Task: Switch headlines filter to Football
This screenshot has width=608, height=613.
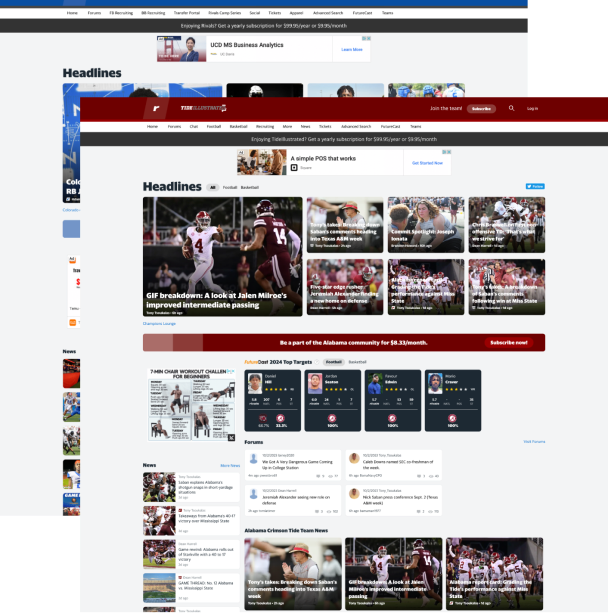Action: pyautogui.click(x=229, y=187)
